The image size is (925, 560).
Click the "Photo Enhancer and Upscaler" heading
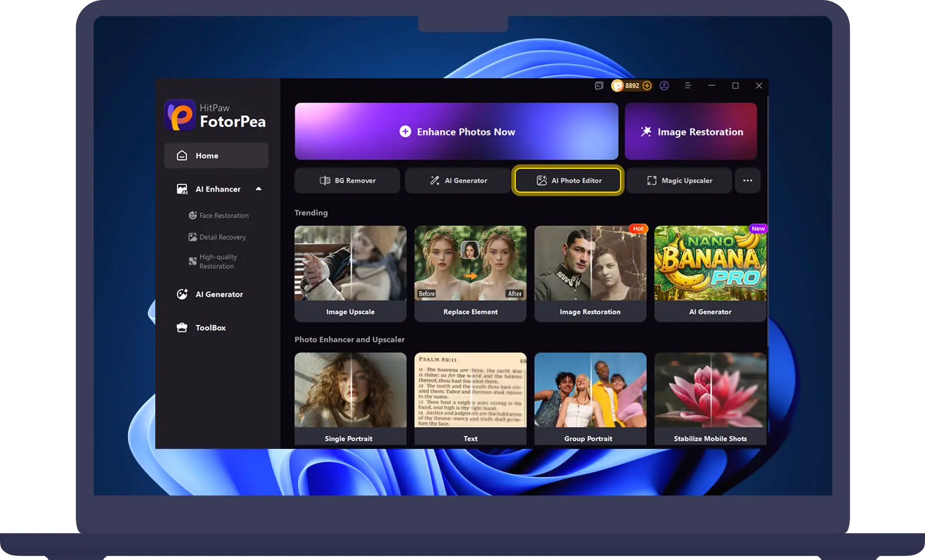click(350, 340)
